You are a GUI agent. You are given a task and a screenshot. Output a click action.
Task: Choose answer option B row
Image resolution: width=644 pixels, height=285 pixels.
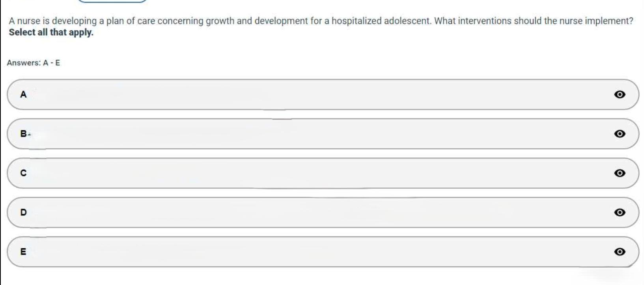tap(315, 134)
